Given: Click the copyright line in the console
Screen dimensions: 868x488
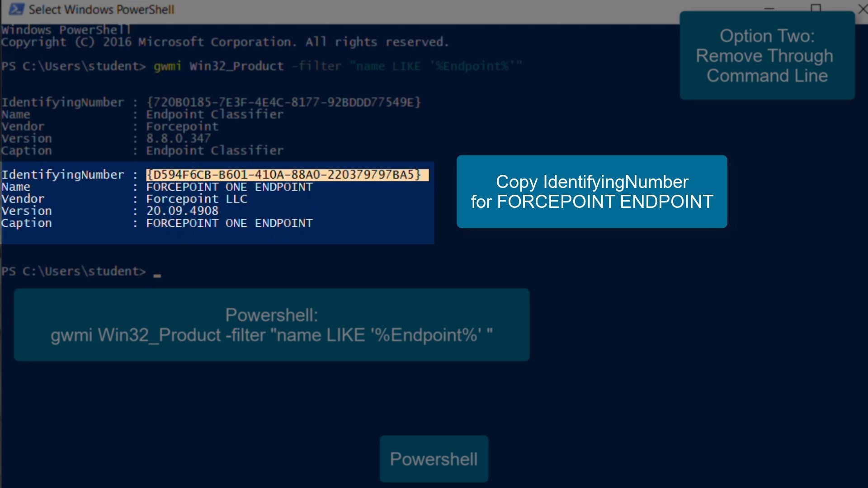Looking at the screenshot, I should click(x=225, y=42).
